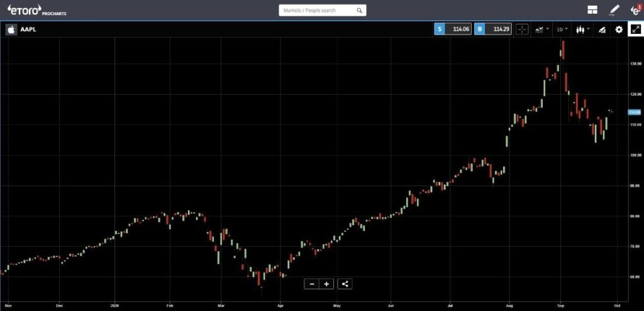
Task: Focus the Markets / People search field
Action: click(323, 10)
